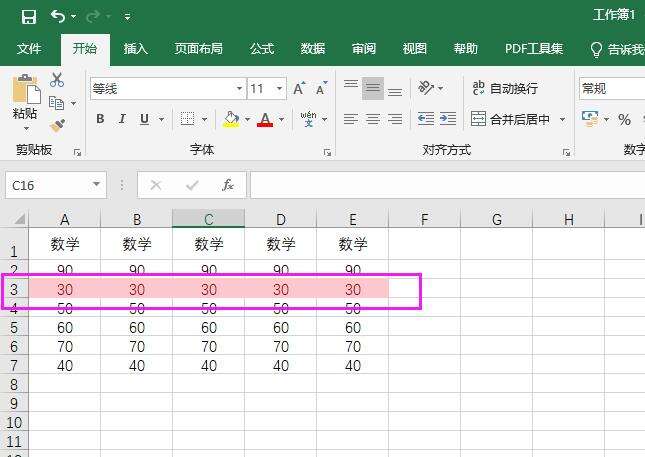Switch to the 开始 ribbon tab
The width and height of the screenshot is (645, 457).
85,49
